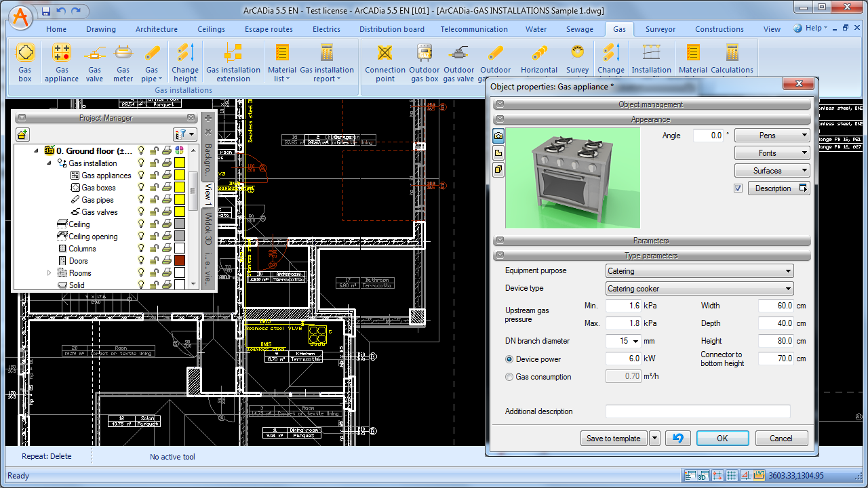Toggle visibility bulb for Gas pipes layer
The image size is (868, 488).
tap(141, 200)
